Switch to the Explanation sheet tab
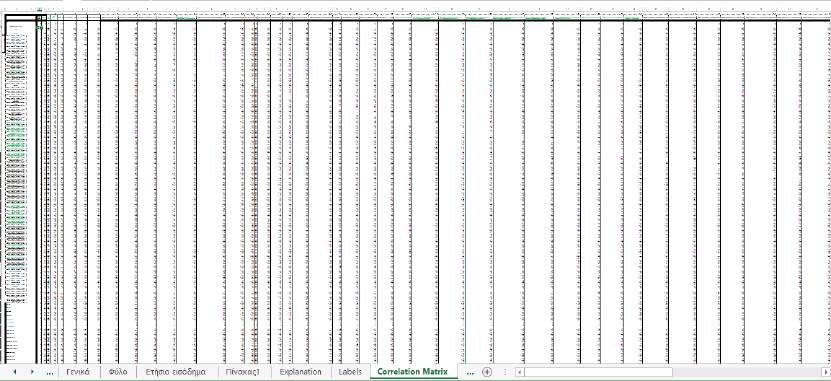This screenshot has width=831, height=381. point(300,372)
